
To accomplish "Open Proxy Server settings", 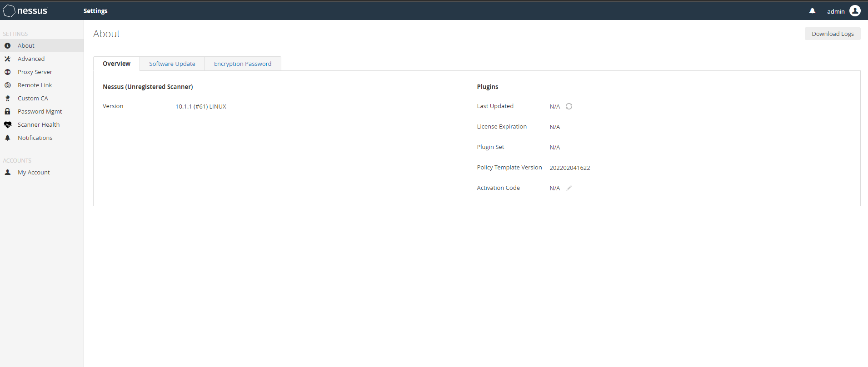I will pyautogui.click(x=42, y=72).
